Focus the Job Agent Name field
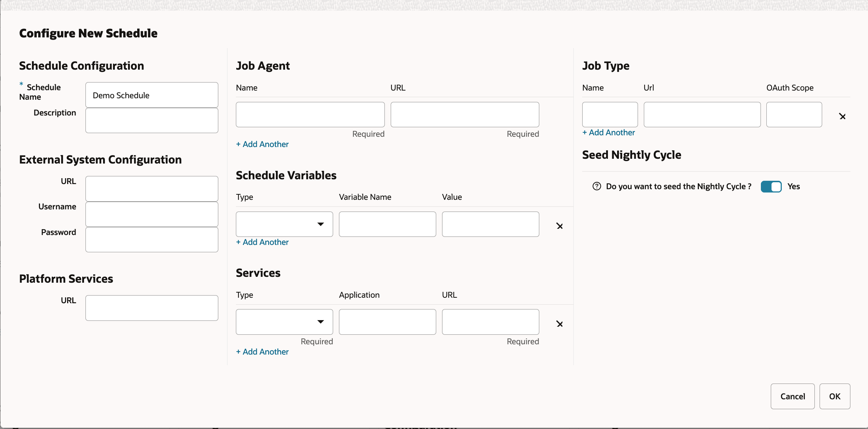The image size is (868, 429). tap(310, 114)
